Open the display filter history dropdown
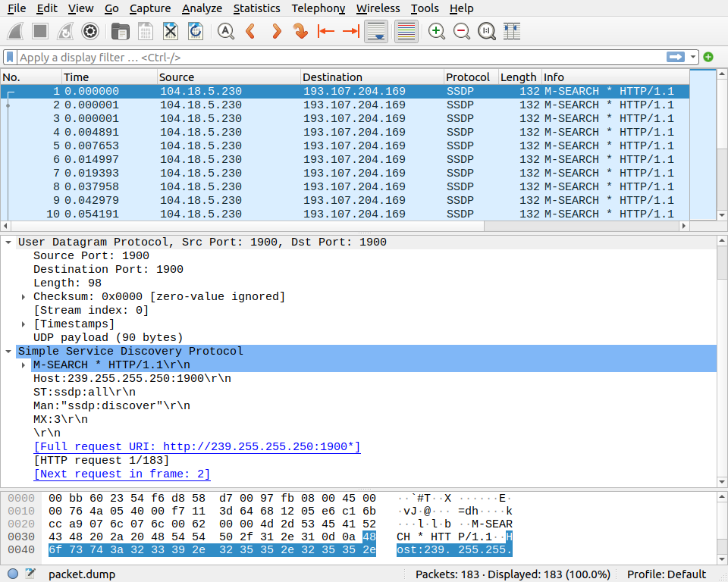Screen dimensions: 728x582 (x=693, y=57)
